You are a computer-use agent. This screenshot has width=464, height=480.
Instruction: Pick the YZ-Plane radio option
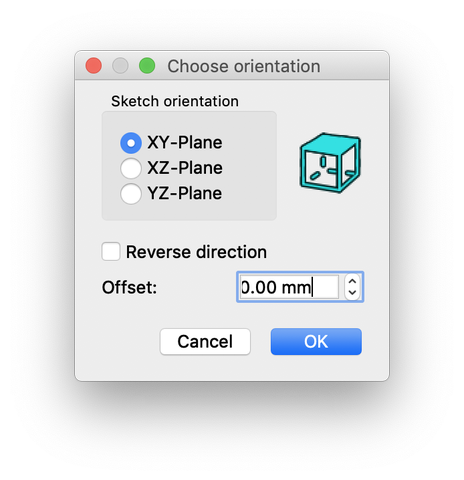[131, 193]
